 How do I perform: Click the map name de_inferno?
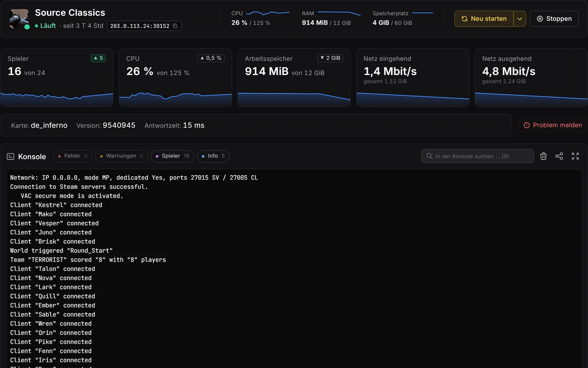(x=49, y=125)
